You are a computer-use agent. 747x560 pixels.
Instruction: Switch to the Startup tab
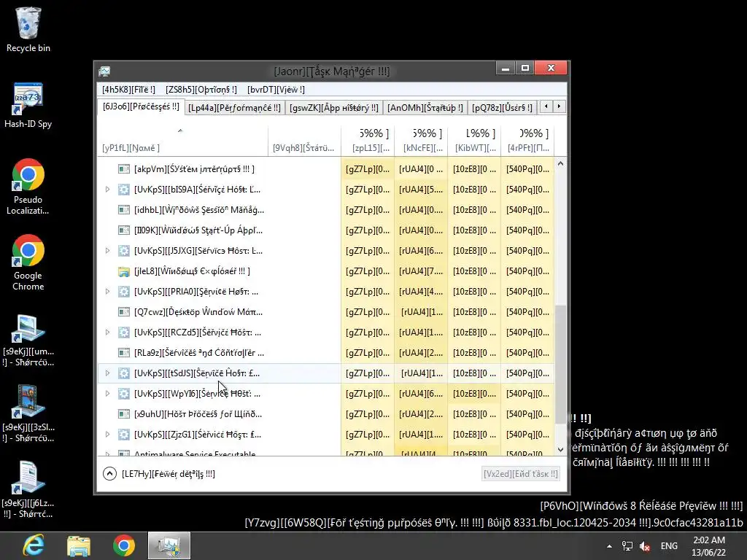(x=425, y=108)
